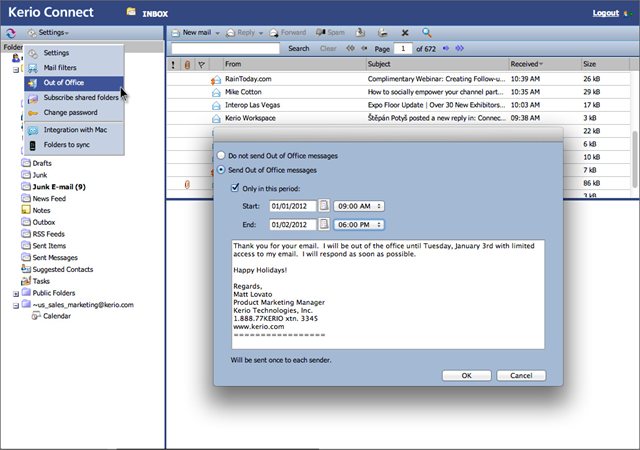Click the page number input field

click(403, 48)
